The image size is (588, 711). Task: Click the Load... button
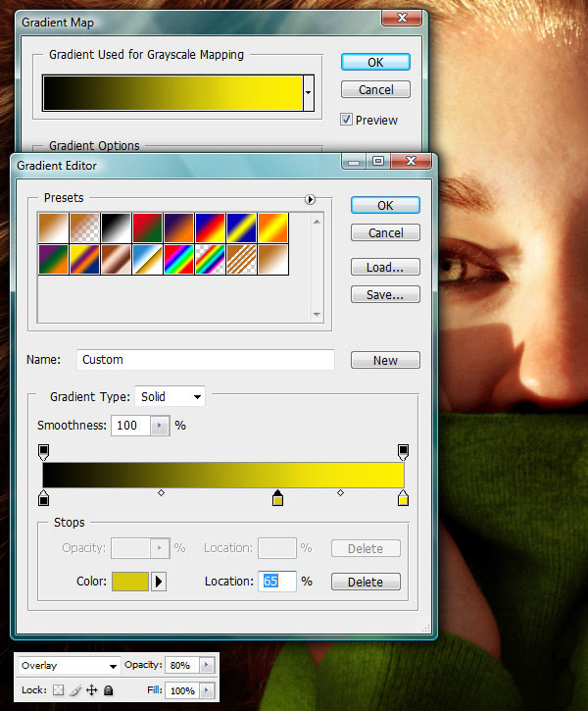(385, 267)
